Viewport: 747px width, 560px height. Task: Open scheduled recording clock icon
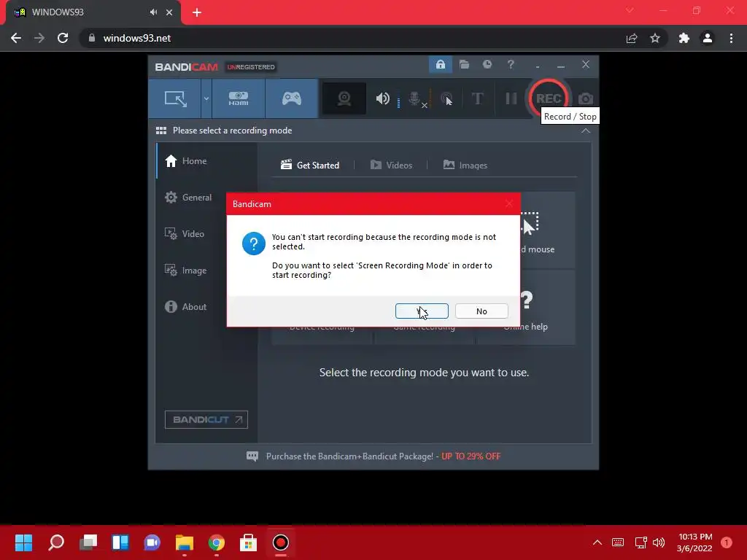(x=487, y=64)
